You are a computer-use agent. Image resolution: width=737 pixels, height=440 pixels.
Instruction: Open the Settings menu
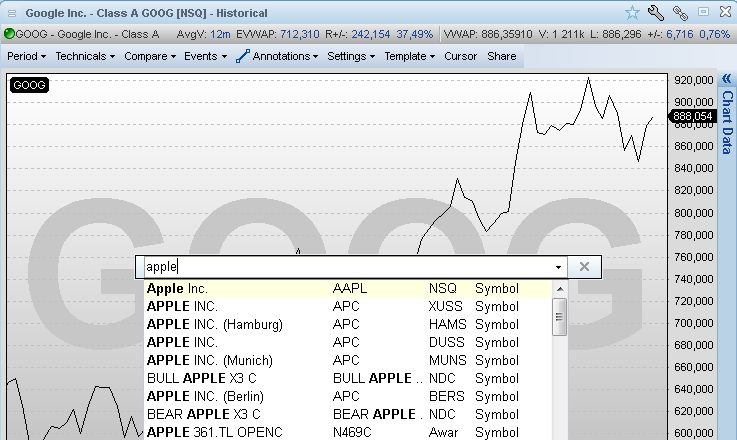click(x=351, y=57)
